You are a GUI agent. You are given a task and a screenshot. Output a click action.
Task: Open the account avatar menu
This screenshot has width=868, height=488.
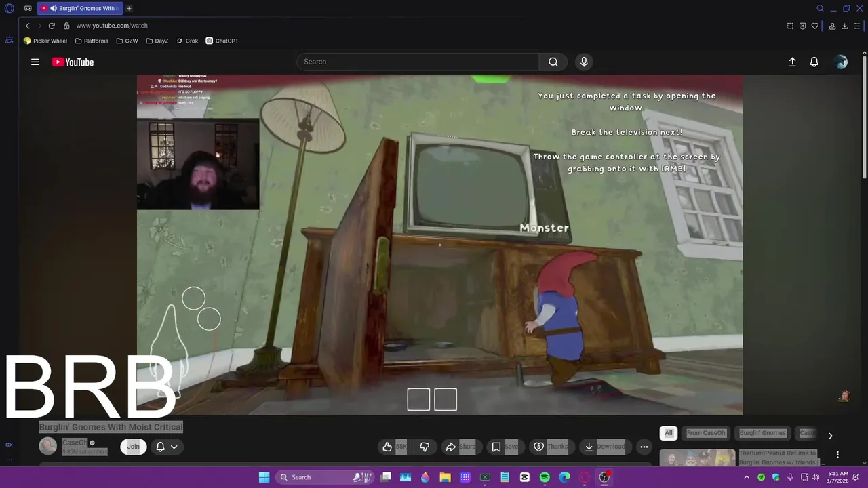coord(841,62)
